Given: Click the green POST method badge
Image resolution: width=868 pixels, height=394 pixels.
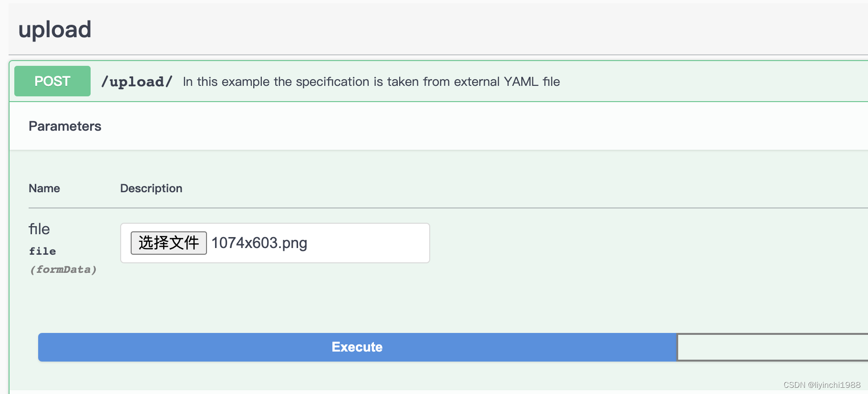Looking at the screenshot, I should (x=52, y=81).
